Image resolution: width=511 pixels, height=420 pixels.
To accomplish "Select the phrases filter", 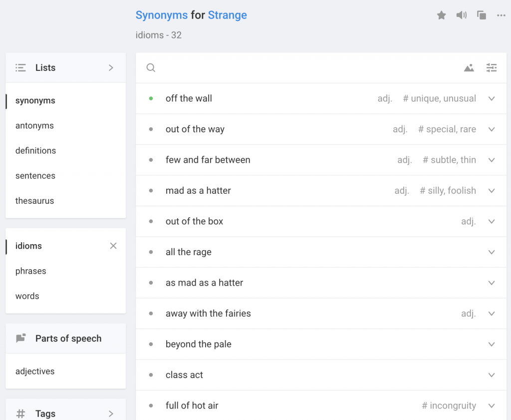I will (x=30, y=271).
